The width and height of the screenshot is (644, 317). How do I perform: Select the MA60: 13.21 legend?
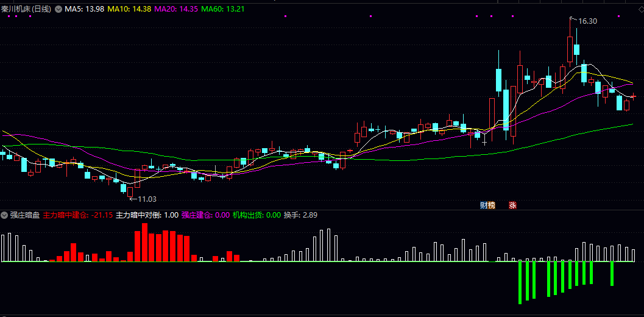tap(223, 9)
